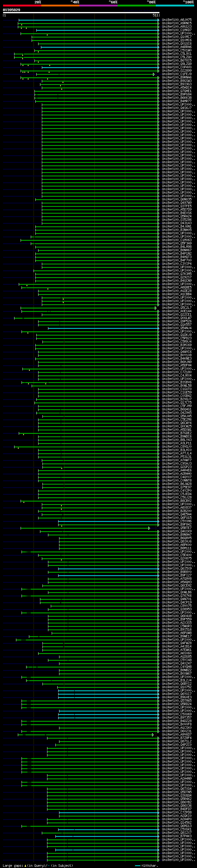Image resolution: width=197 pixels, height=868 pixels.
Task: Click the hit label UniRef100_A6JH75
Action: [177, 20]
